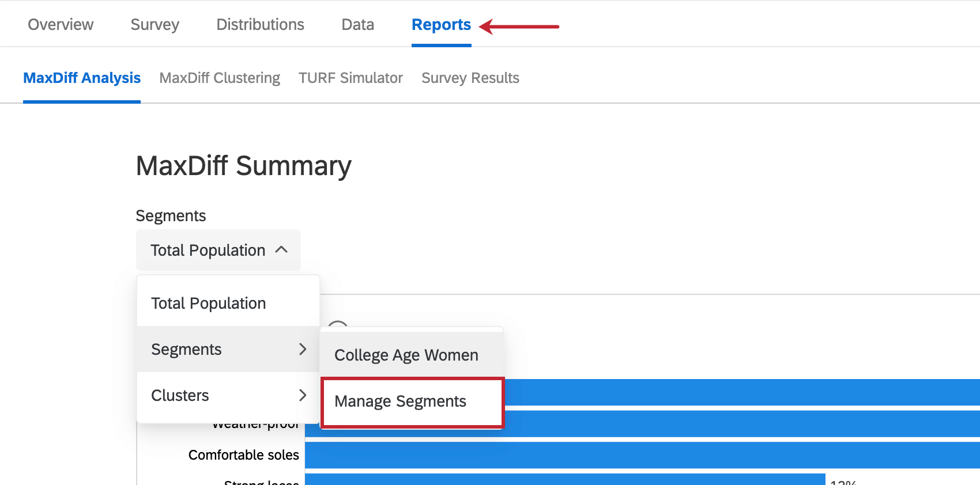Click the Strong laces chart bar
This screenshot has height=485, width=980.
(x=565, y=479)
